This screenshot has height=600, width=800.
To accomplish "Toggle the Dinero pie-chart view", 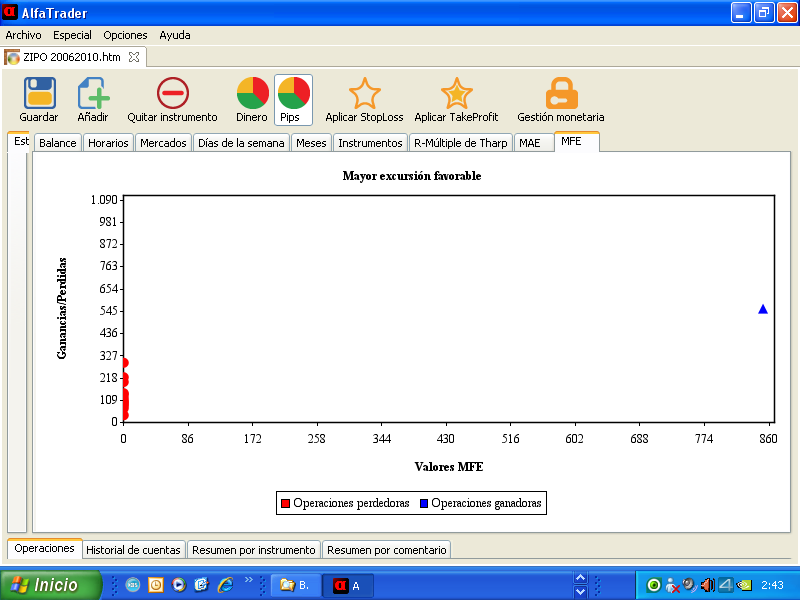I will coord(252,93).
